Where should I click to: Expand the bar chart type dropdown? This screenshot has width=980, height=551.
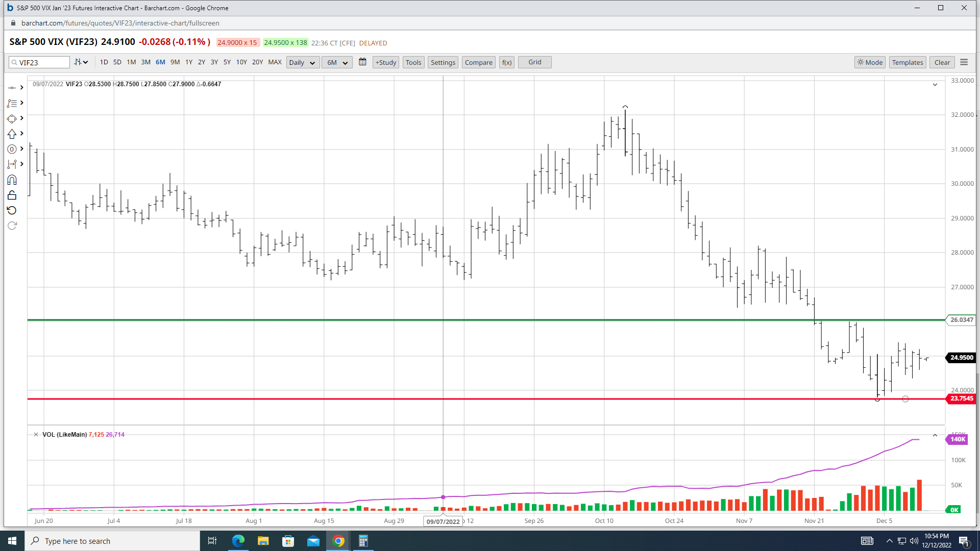[81, 62]
